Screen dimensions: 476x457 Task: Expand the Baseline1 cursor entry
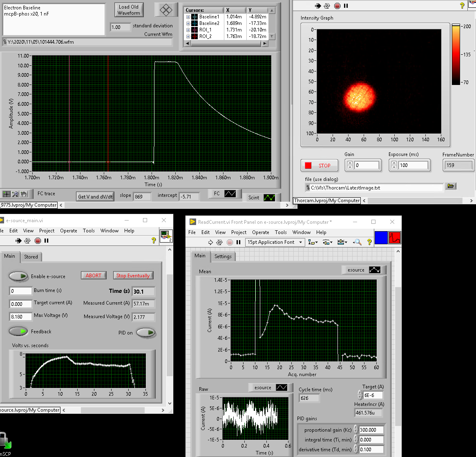click(188, 17)
